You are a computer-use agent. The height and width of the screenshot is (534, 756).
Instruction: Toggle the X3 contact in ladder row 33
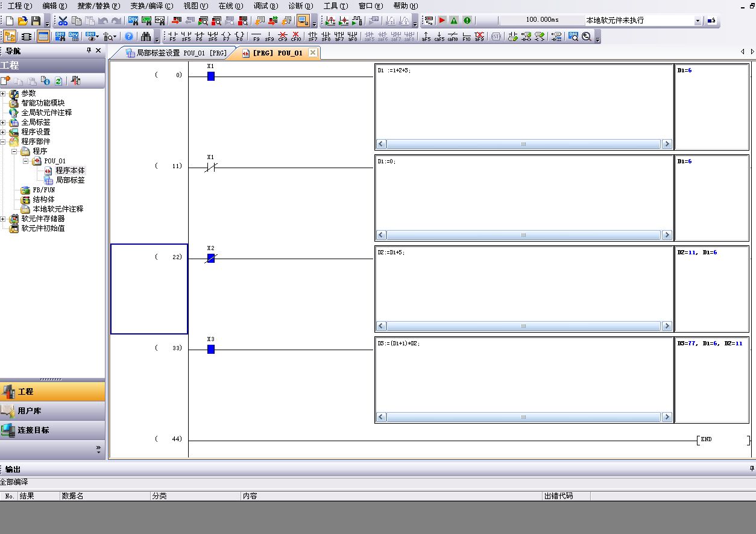click(210, 349)
